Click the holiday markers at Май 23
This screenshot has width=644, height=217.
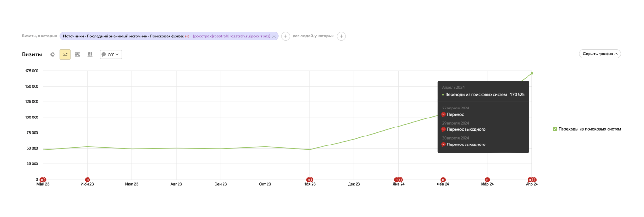pos(43,180)
